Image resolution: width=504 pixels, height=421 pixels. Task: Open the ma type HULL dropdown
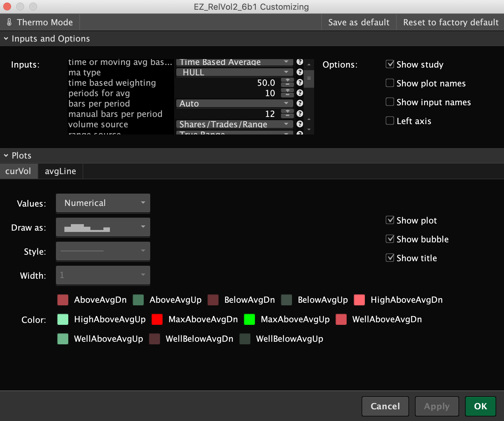tap(234, 72)
